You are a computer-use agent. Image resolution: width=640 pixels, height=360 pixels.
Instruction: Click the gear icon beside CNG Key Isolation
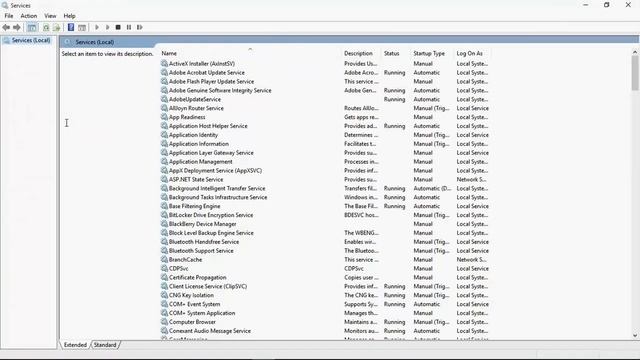click(164, 295)
